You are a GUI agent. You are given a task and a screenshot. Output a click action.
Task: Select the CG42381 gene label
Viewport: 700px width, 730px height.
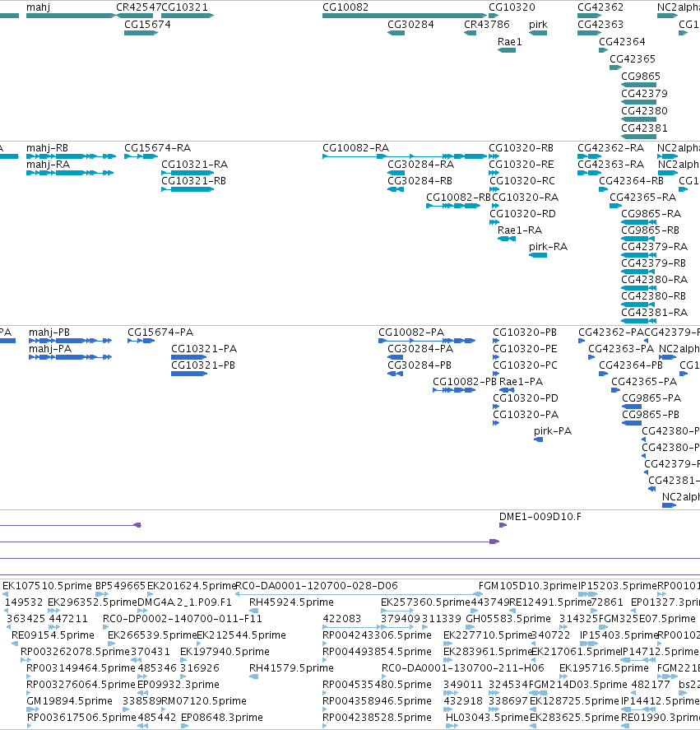[644, 128]
